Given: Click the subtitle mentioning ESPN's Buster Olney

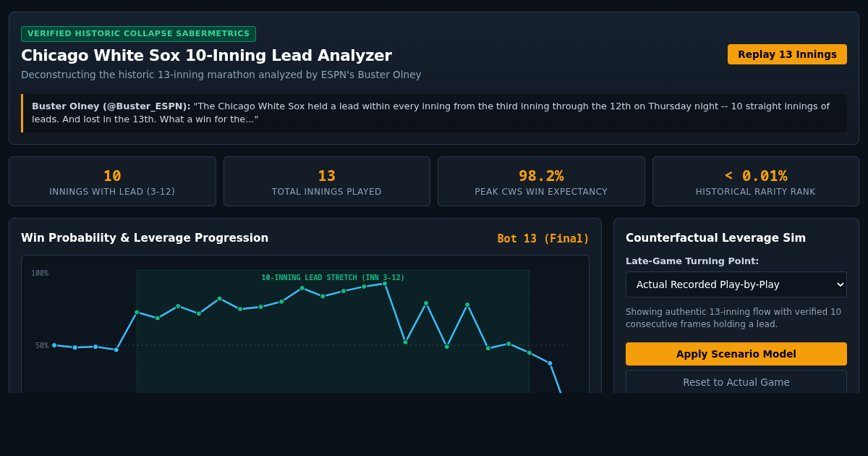Looking at the screenshot, I should [x=221, y=75].
